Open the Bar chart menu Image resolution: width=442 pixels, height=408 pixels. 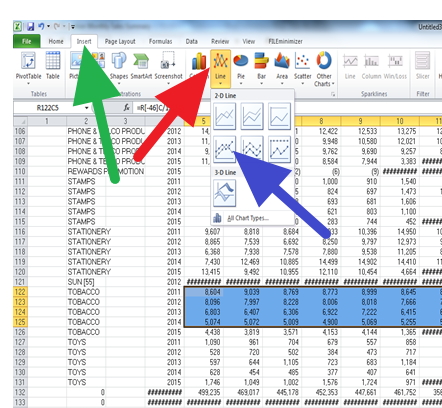click(x=261, y=68)
